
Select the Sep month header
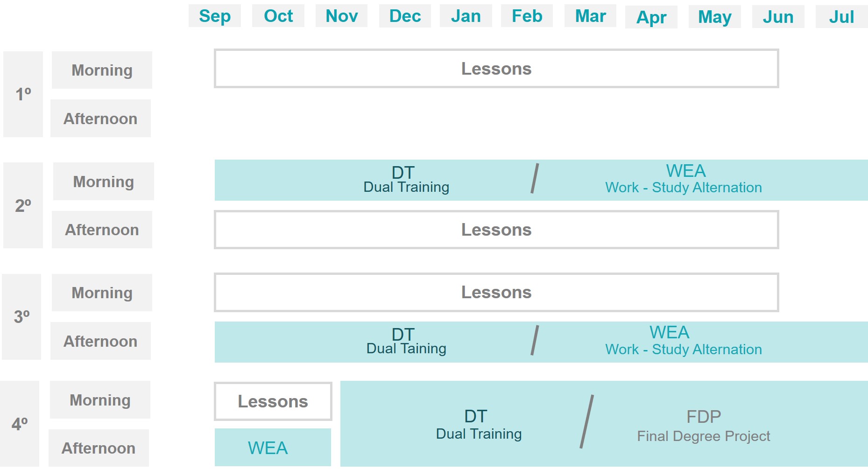coord(215,16)
